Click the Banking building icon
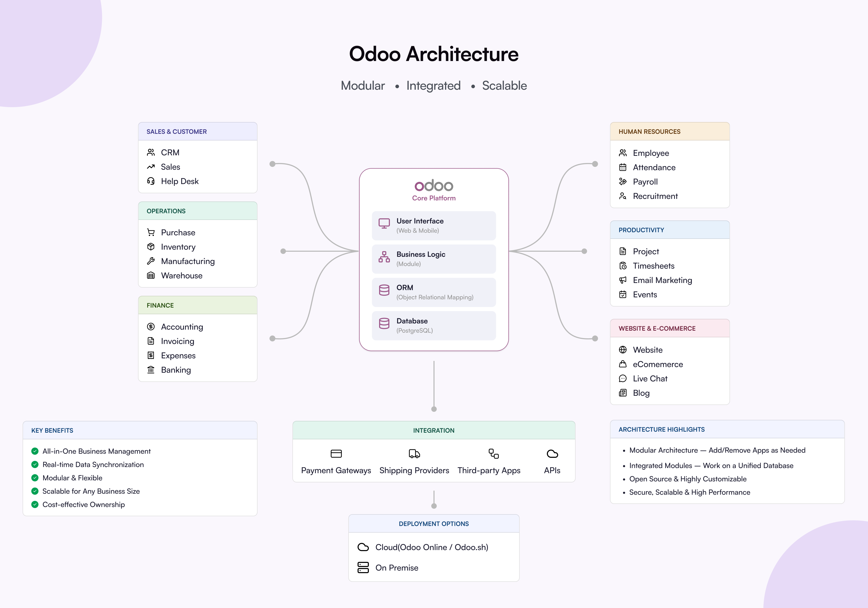The width and height of the screenshot is (868, 608). [x=151, y=370]
